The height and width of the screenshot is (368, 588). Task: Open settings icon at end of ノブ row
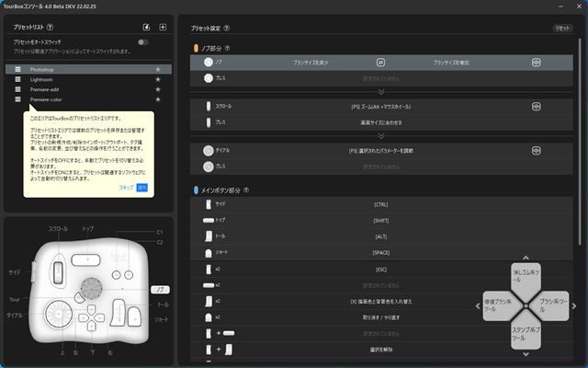click(x=537, y=63)
